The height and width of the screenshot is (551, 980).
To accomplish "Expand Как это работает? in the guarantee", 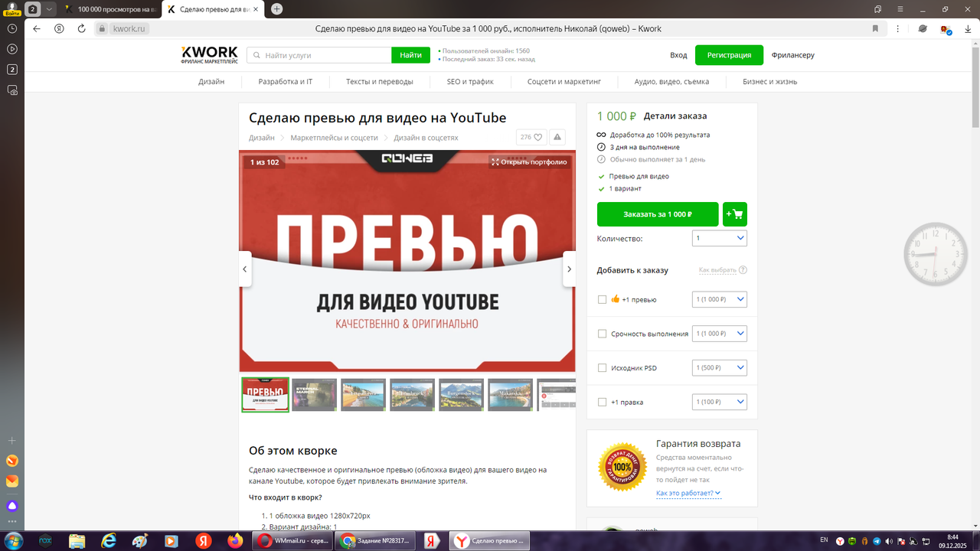I will pyautogui.click(x=688, y=493).
